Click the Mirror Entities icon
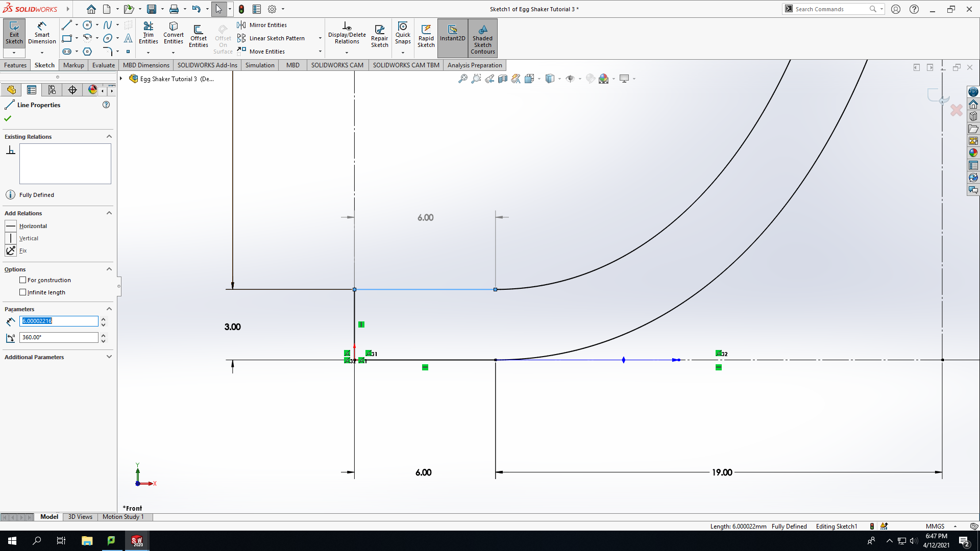 (241, 25)
